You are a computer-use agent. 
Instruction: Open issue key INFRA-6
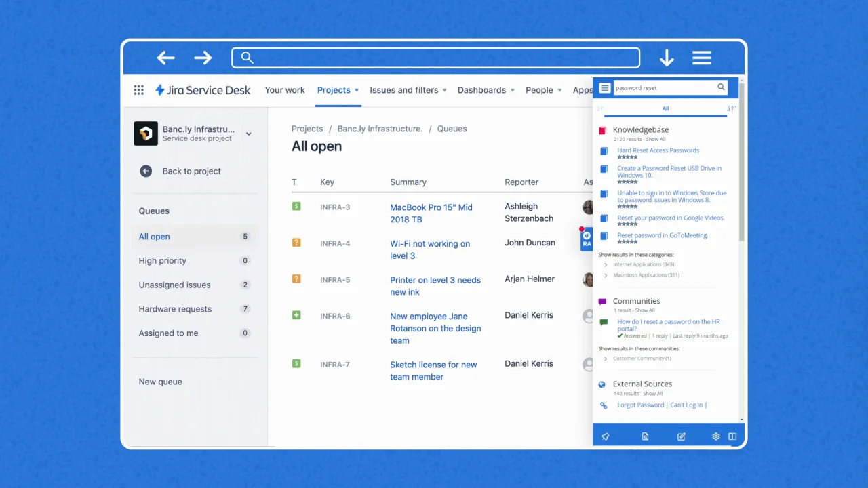pyautogui.click(x=335, y=317)
